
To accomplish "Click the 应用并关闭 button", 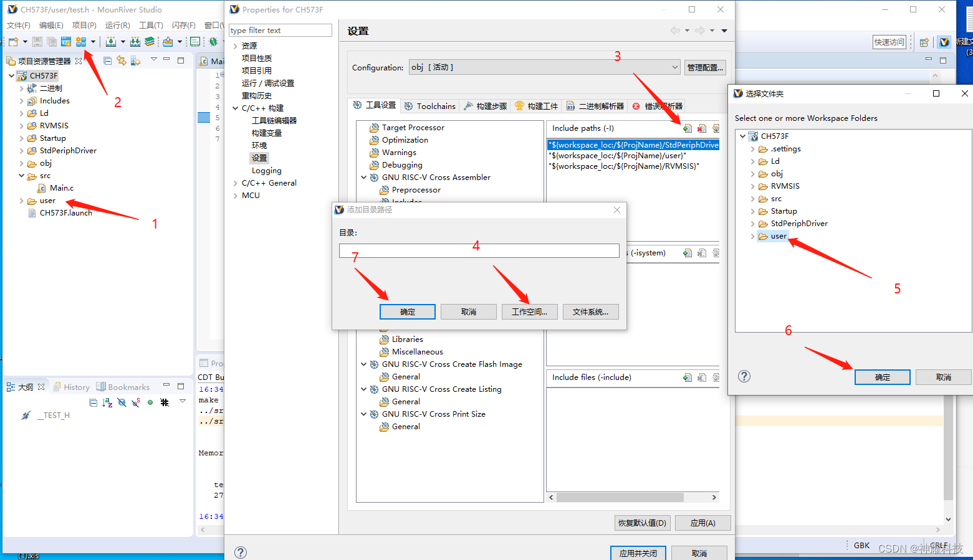I will point(638,553).
